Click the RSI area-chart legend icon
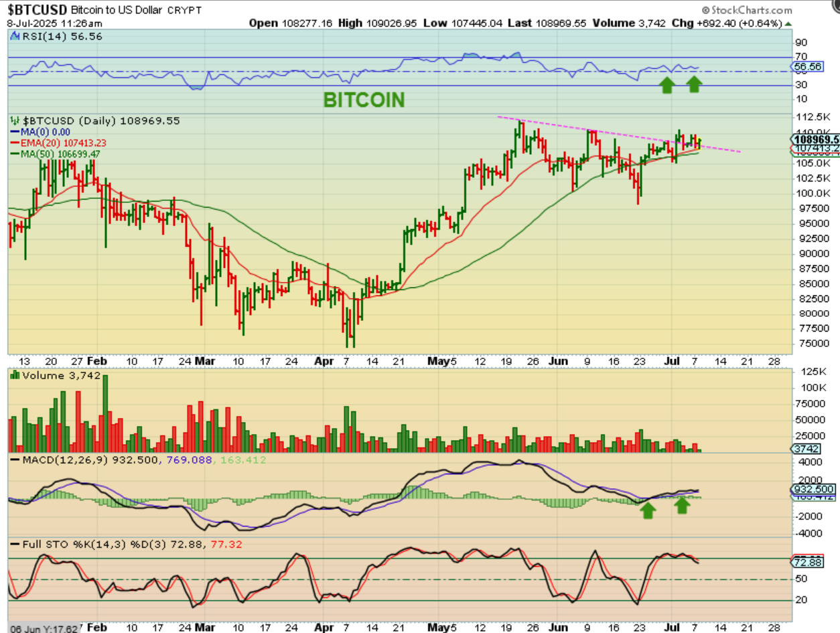The image size is (840, 633). (14, 37)
